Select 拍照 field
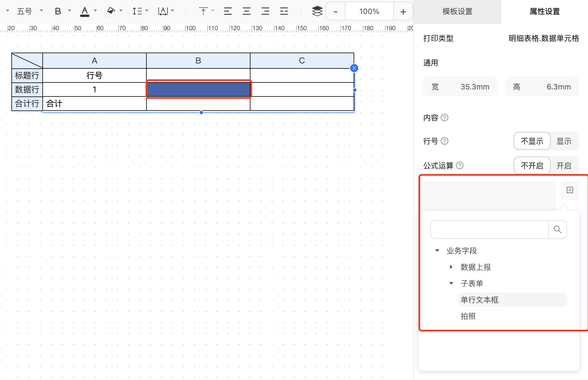This screenshot has height=380, width=588. click(x=468, y=316)
